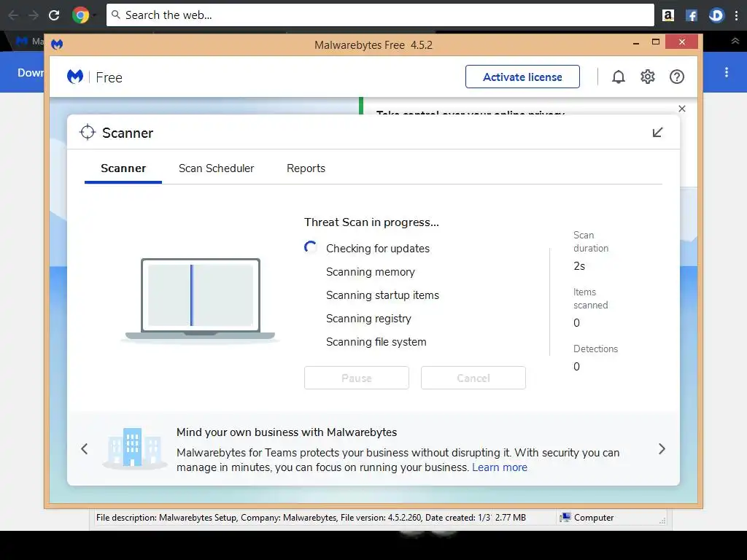The height and width of the screenshot is (560, 747).
Task: Show the next promotional card
Action: [662, 448]
